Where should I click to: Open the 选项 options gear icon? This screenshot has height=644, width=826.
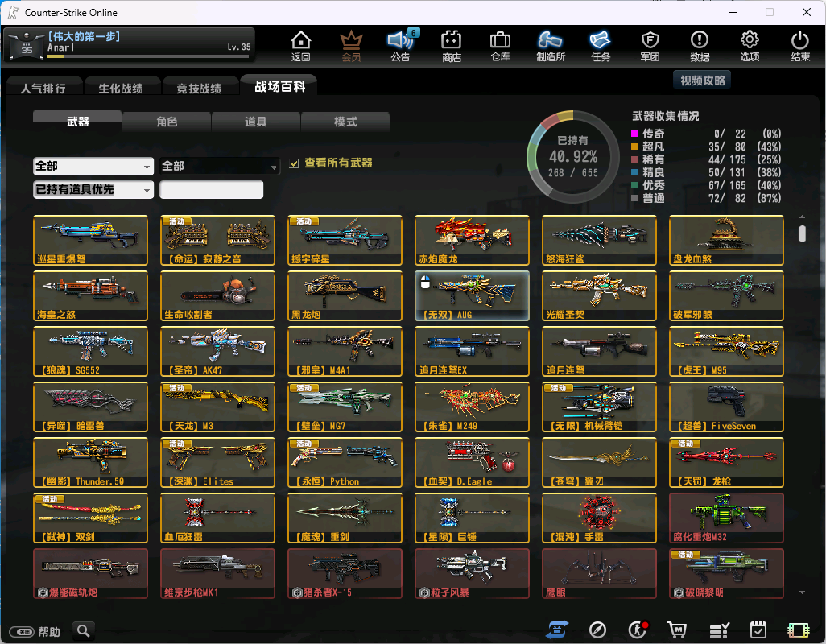pyautogui.click(x=750, y=46)
